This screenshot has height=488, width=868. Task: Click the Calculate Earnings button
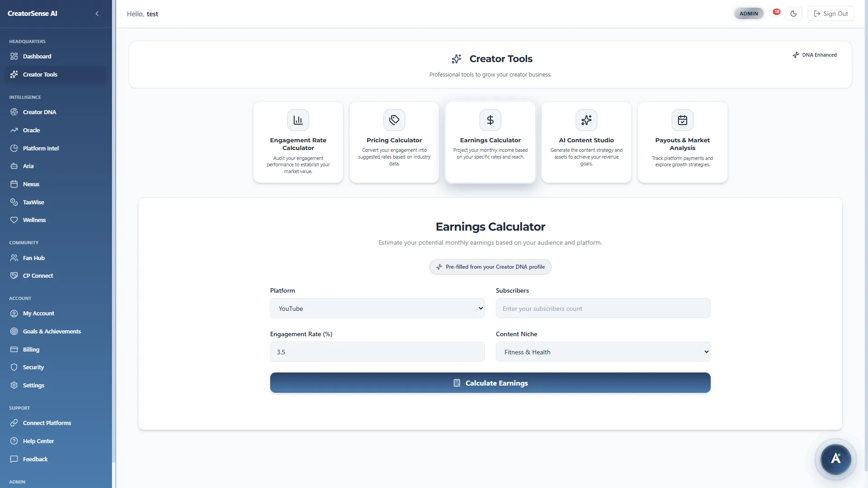(490, 382)
